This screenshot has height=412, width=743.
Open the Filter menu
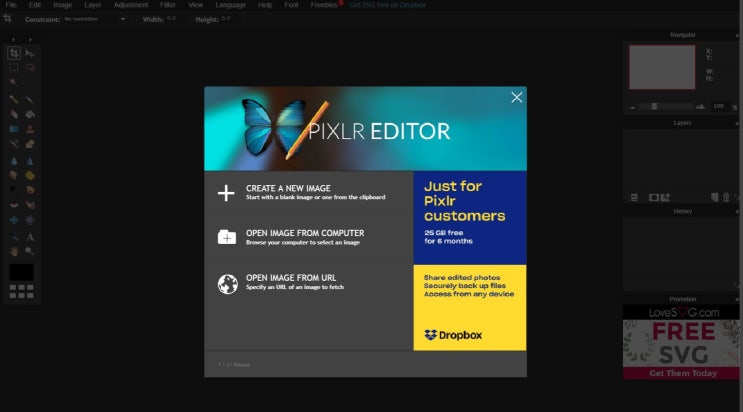[168, 5]
